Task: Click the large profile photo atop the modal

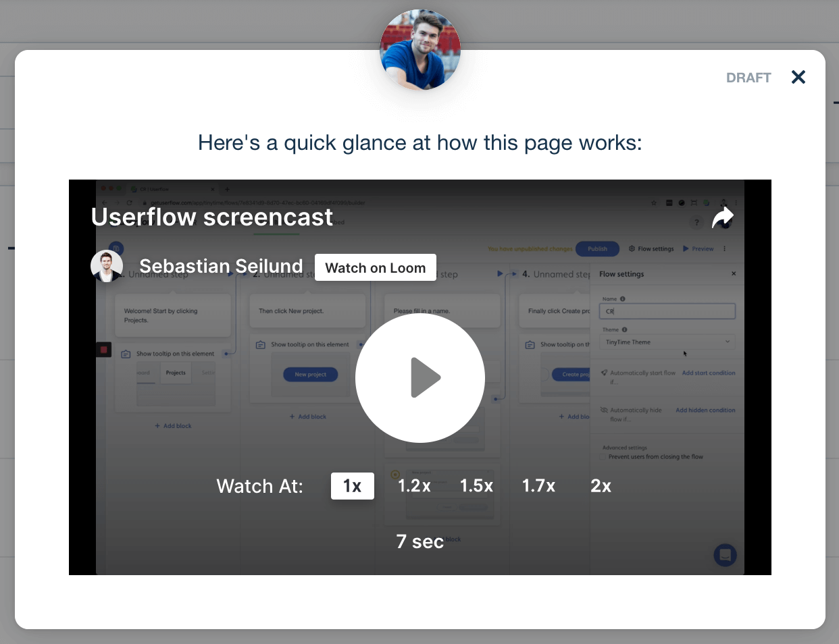Action: tap(420, 49)
